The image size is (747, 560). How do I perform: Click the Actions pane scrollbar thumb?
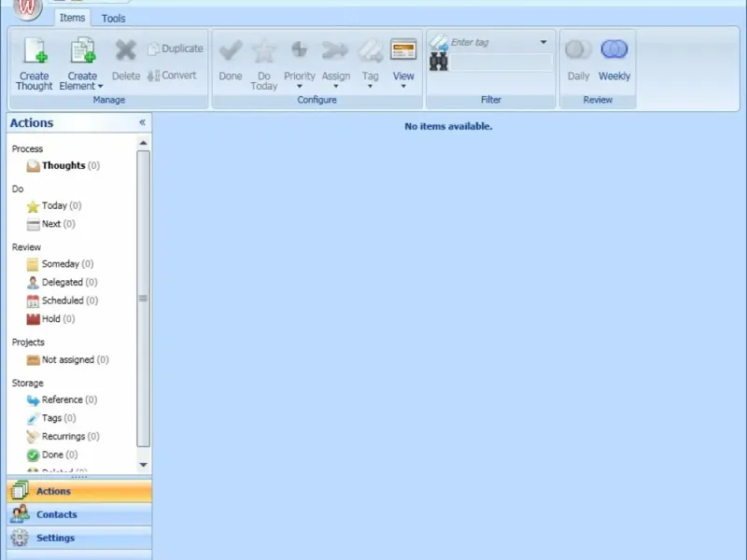[143, 299]
